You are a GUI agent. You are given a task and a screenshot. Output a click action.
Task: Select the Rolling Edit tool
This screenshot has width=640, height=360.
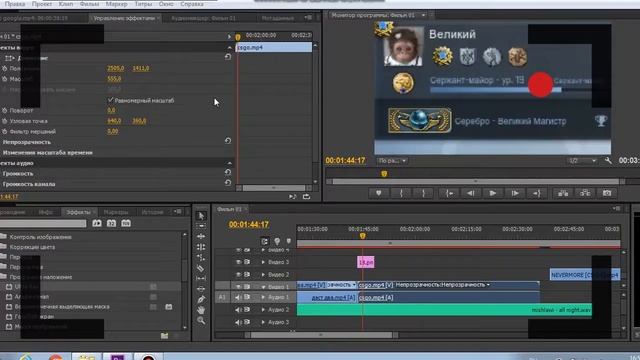click(201, 247)
